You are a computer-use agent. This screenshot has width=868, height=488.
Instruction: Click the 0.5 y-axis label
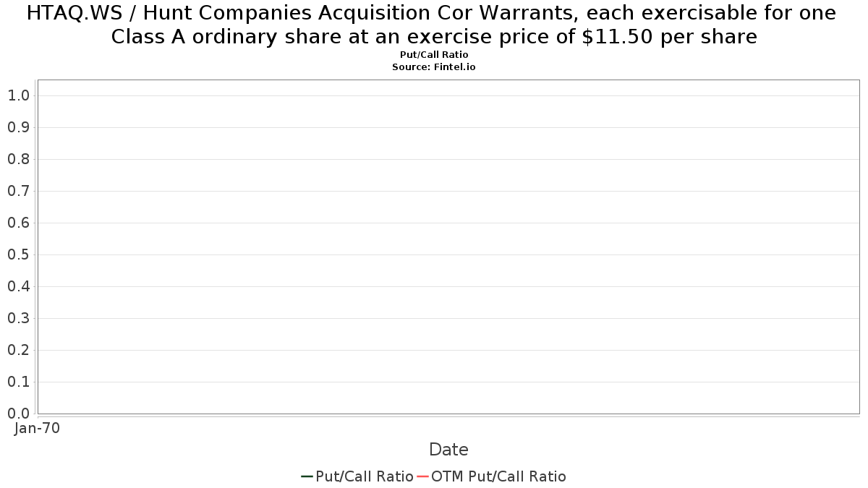click(x=18, y=254)
